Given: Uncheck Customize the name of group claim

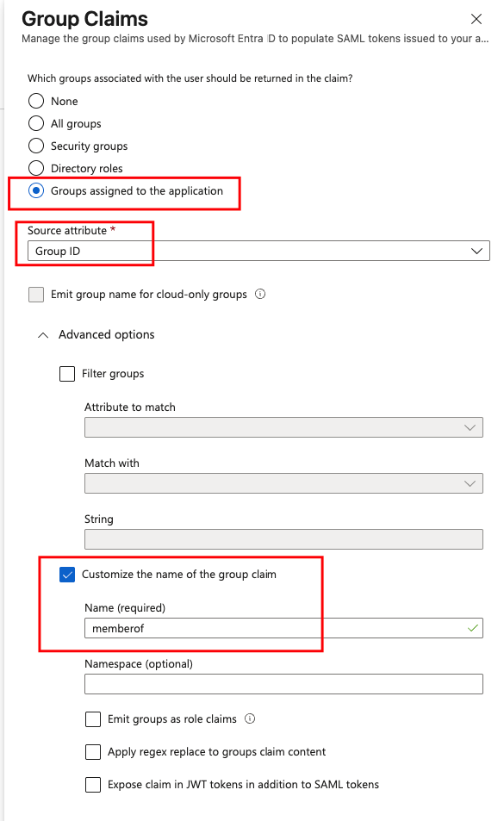Looking at the screenshot, I should pyautogui.click(x=67, y=575).
